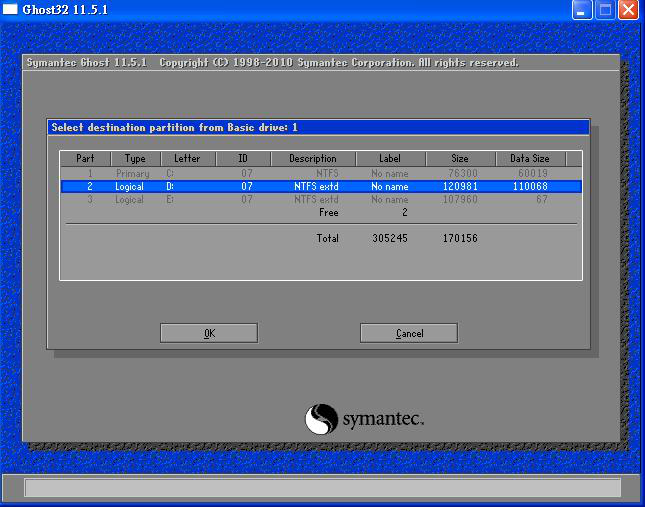The height and width of the screenshot is (507, 645).
Task: Click the Part column header
Action: (86, 158)
